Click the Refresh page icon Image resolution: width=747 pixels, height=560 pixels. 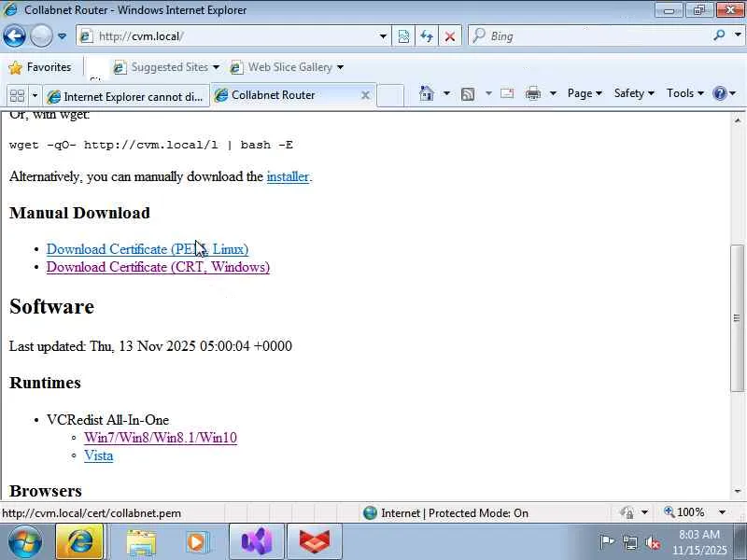[427, 36]
